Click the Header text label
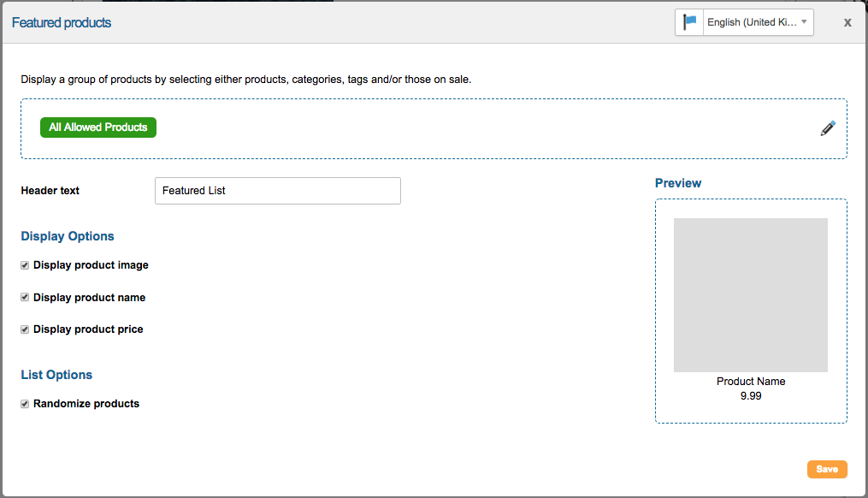 50,191
